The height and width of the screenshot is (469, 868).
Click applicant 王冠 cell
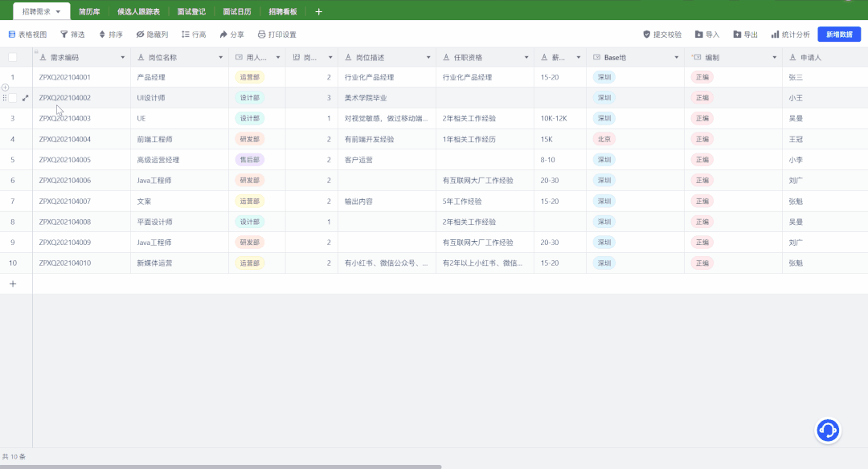(825, 140)
